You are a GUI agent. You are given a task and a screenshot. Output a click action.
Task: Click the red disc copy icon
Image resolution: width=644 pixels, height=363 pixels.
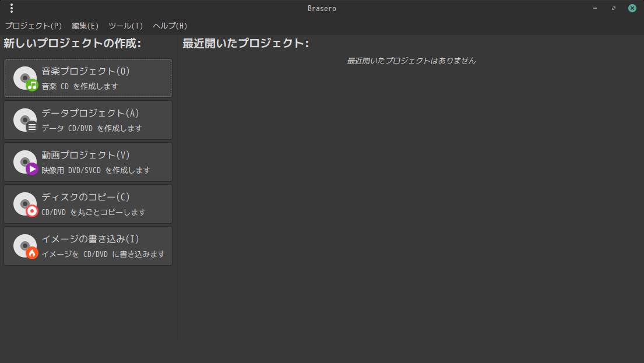click(x=26, y=204)
